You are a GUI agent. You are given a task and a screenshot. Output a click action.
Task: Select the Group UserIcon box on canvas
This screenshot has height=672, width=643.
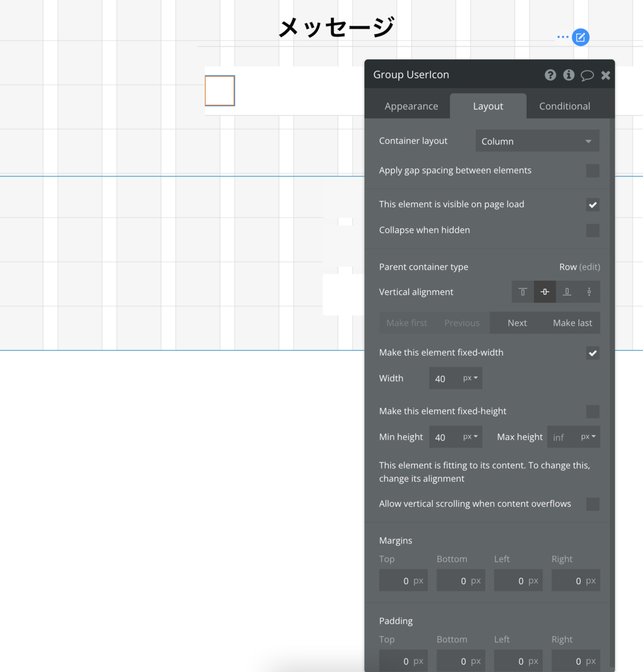pyautogui.click(x=220, y=91)
